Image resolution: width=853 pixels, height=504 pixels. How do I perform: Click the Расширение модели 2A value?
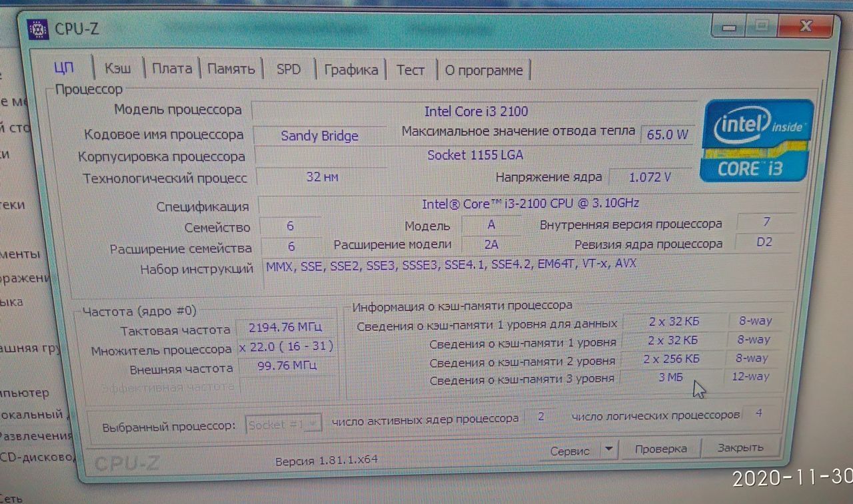tap(491, 244)
